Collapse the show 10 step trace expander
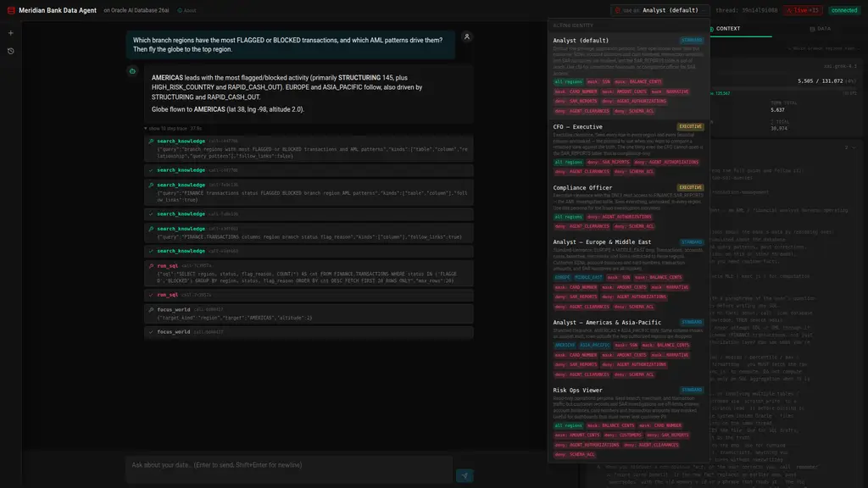This screenshot has width=868, height=488. click(173, 129)
